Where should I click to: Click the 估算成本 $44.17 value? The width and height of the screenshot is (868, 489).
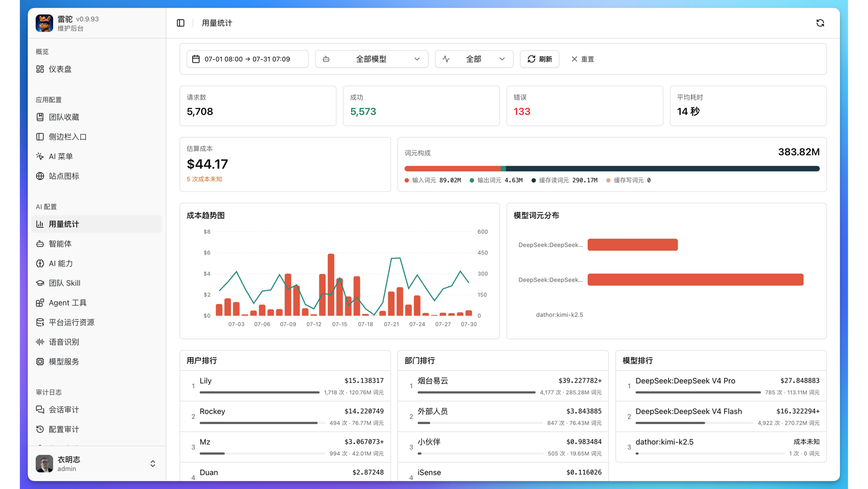tap(208, 164)
